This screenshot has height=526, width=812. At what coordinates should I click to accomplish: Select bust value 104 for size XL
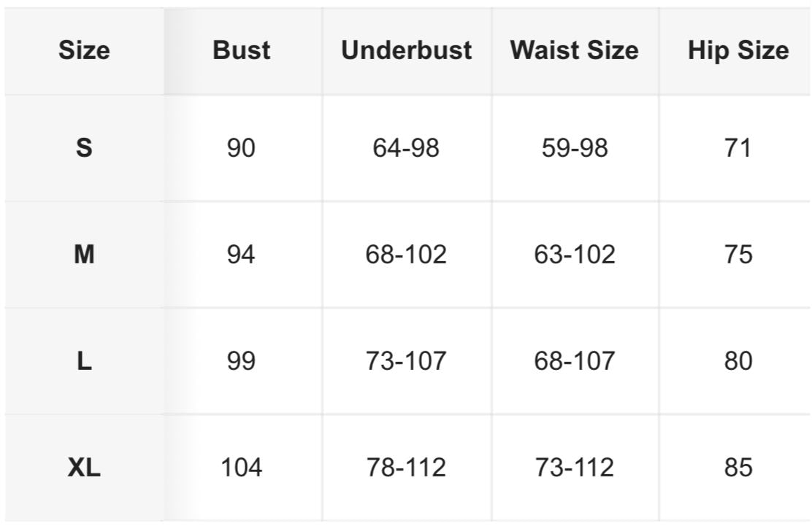(242, 468)
